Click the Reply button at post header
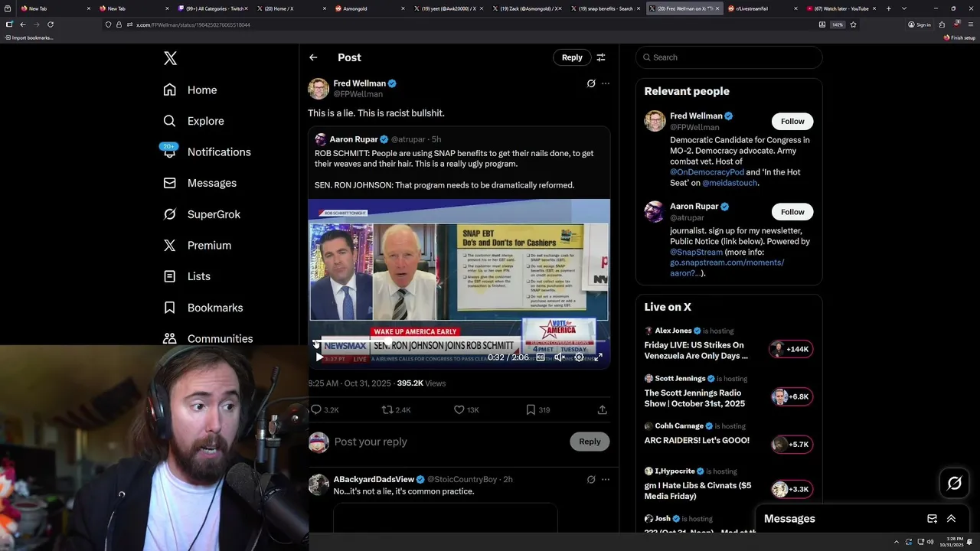Screen dimensions: 980x551 572,57
